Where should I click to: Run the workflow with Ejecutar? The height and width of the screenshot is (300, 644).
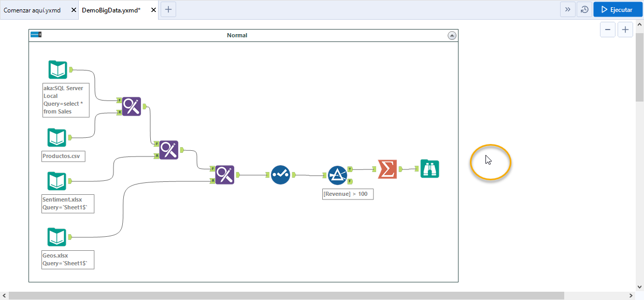tap(618, 9)
